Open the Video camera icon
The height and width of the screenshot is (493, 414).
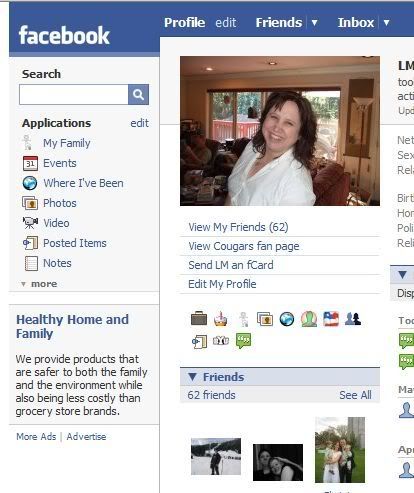tap(30, 223)
